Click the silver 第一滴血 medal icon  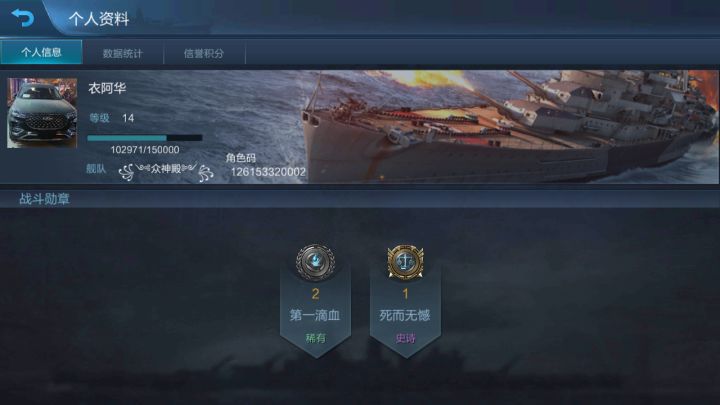(x=315, y=262)
